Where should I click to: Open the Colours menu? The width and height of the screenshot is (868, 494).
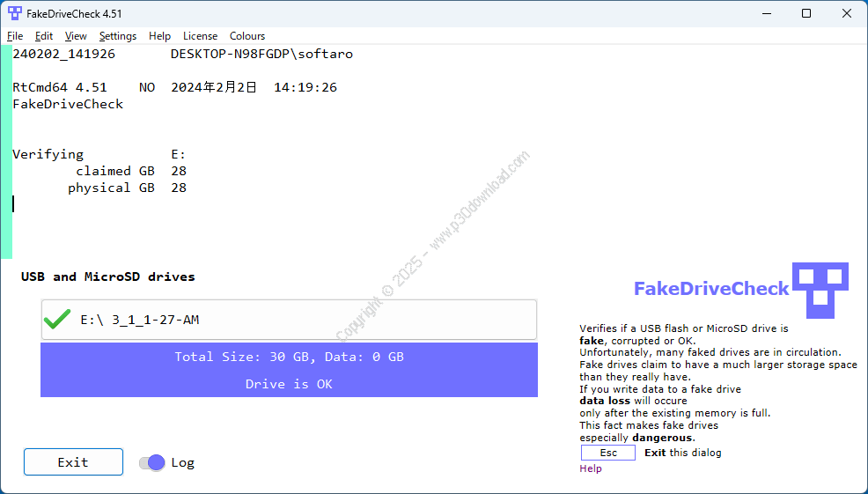(x=247, y=36)
